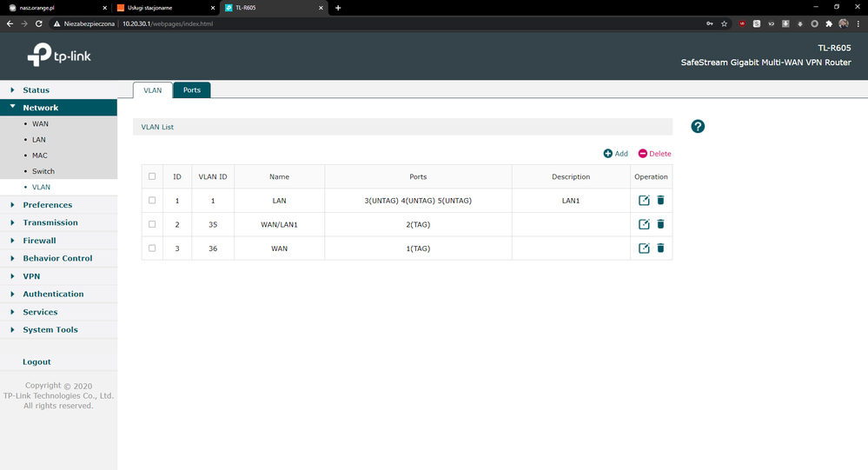The width and height of the screenshot is (868, 470).
Task: Click the tp-link logo
Action: pyautogui.click(x=59, y=56)
